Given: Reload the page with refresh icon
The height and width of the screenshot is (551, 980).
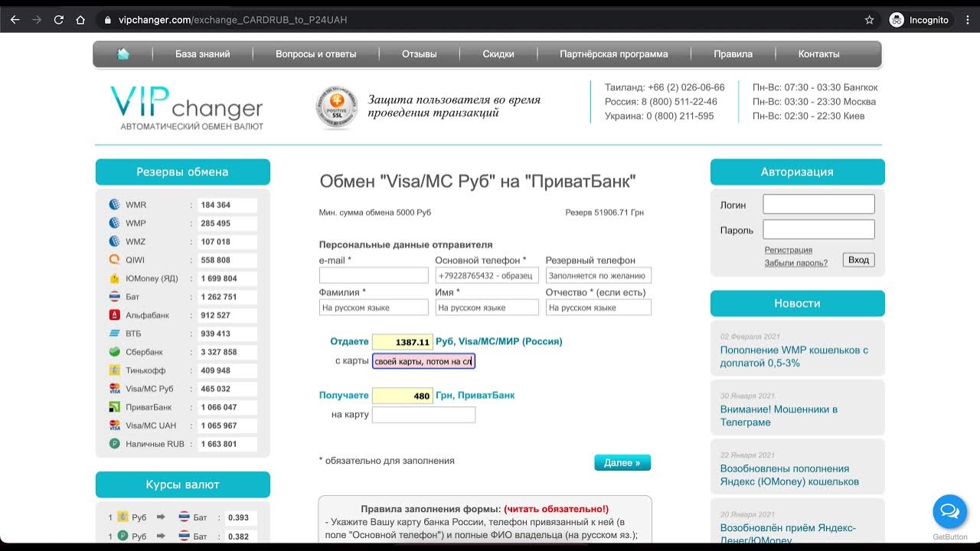Looking at the screenshot, I should [58, 20].
